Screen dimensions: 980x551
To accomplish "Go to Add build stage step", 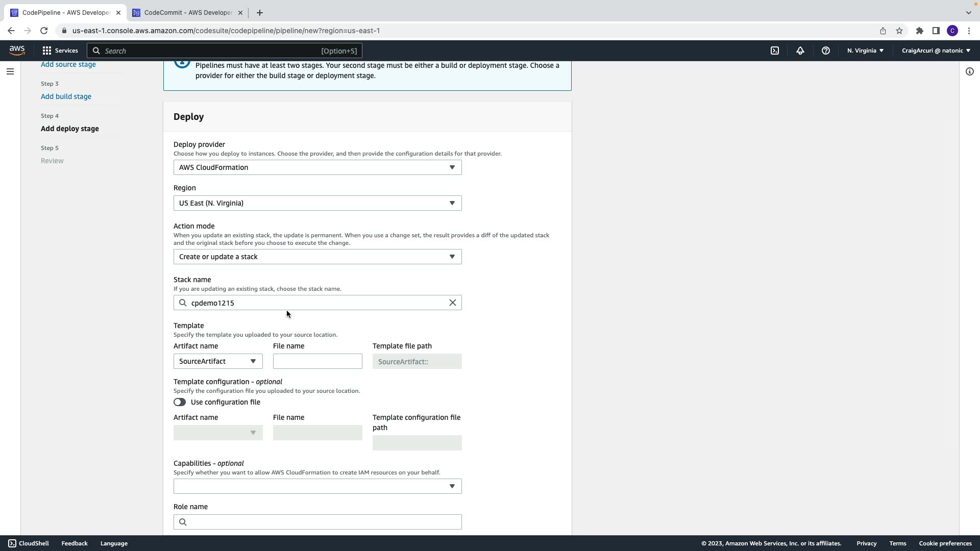I will pyautogui.click(x=66, y=96).
